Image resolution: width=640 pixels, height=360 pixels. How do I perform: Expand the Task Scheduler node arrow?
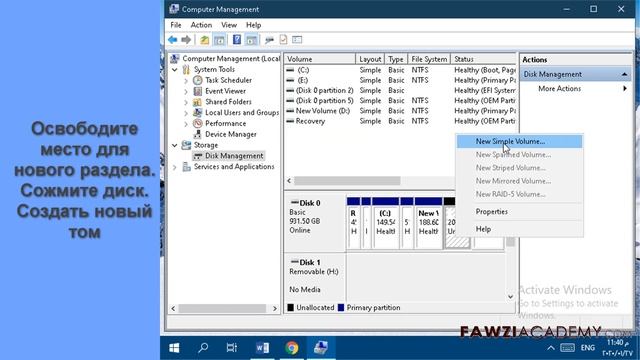click(x=186, y=81)
